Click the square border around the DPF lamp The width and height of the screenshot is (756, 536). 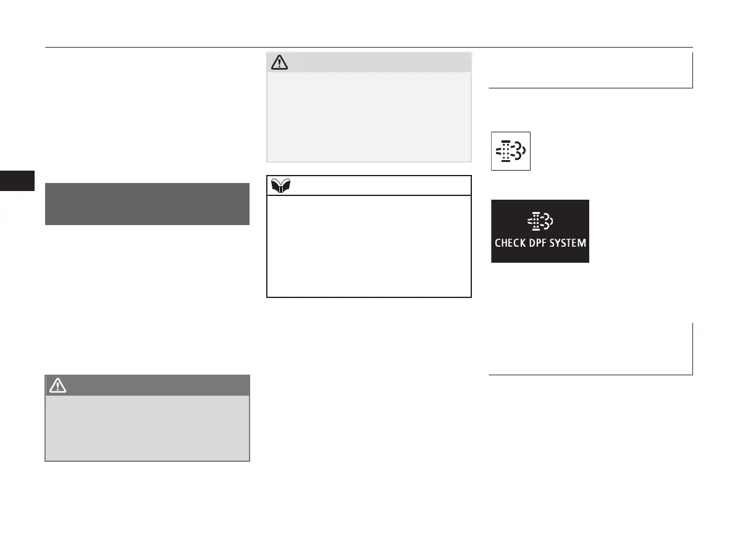[x=511, y=151]
